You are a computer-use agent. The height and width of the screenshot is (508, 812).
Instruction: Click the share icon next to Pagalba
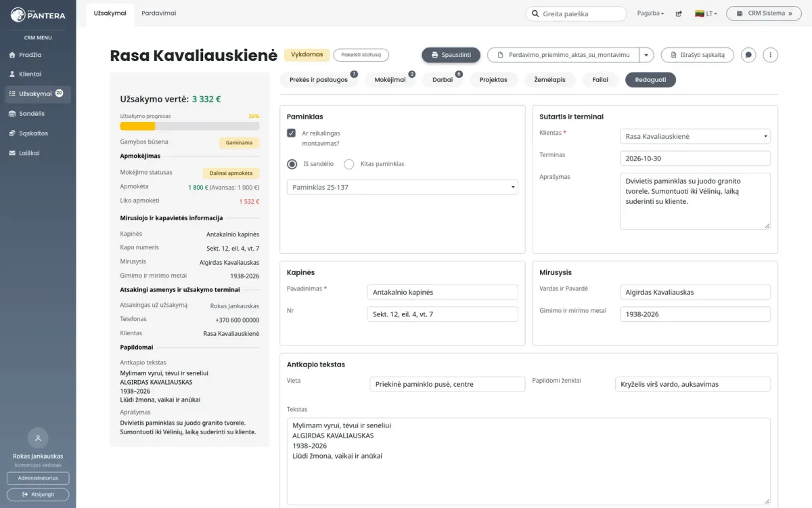coord(679,14)
